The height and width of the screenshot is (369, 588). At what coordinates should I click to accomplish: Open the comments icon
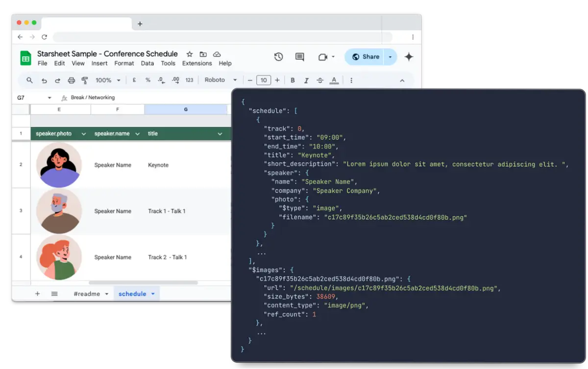pyautogui.click(x=299, y=57)
